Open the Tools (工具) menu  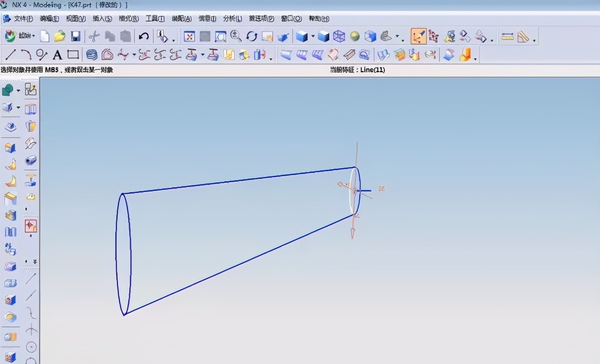pos(154,19)
